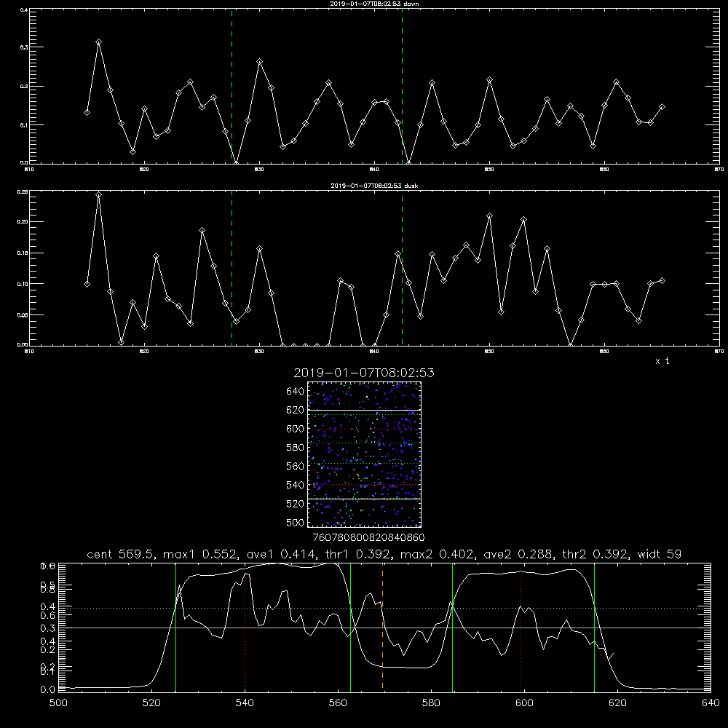Screen dimensions: 728x728
Task: Click the 860 tick label under dusk plot
Action: [604, 352]
